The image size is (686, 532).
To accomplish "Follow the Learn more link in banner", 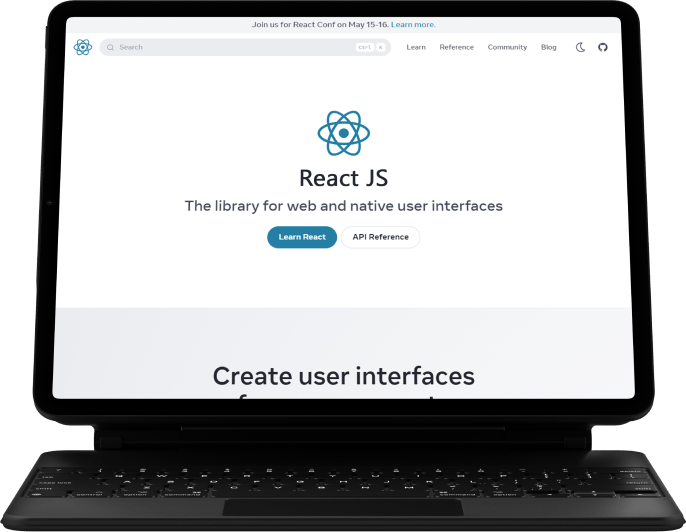I will (x=413, y=24).
